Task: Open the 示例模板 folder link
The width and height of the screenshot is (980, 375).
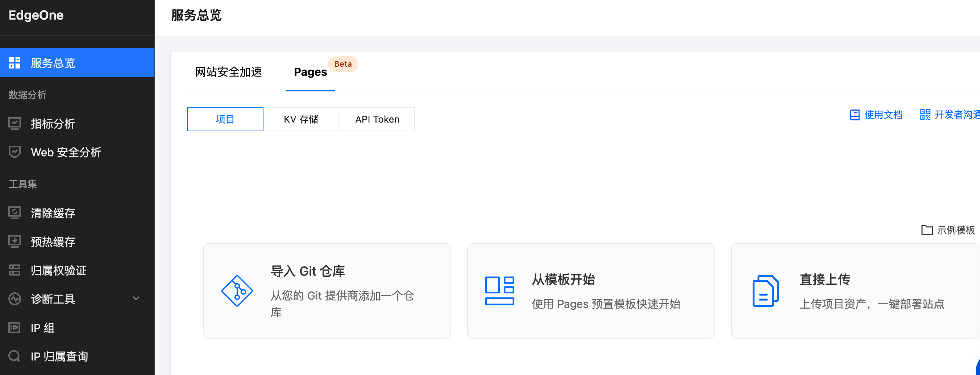Action: (948, 230)
